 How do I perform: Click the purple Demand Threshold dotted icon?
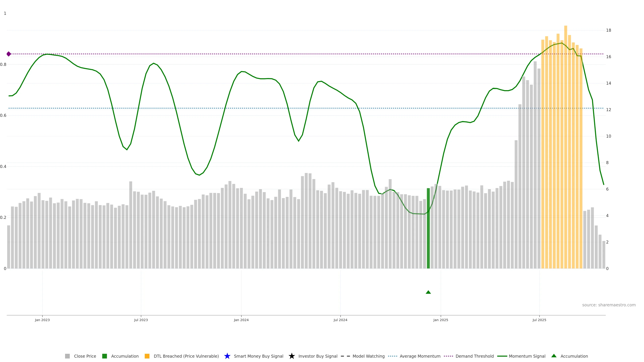pyautogui.click(x=448, y=356)
